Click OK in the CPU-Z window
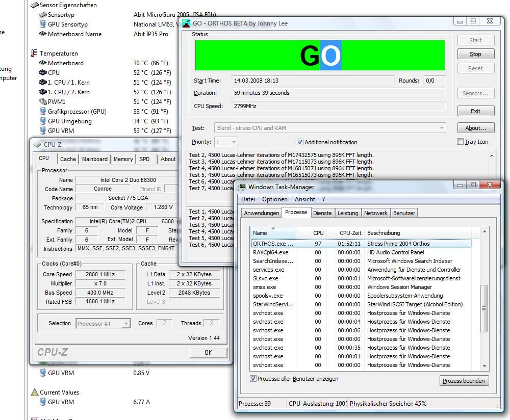The image size is (510, 420). pos(208,352)
